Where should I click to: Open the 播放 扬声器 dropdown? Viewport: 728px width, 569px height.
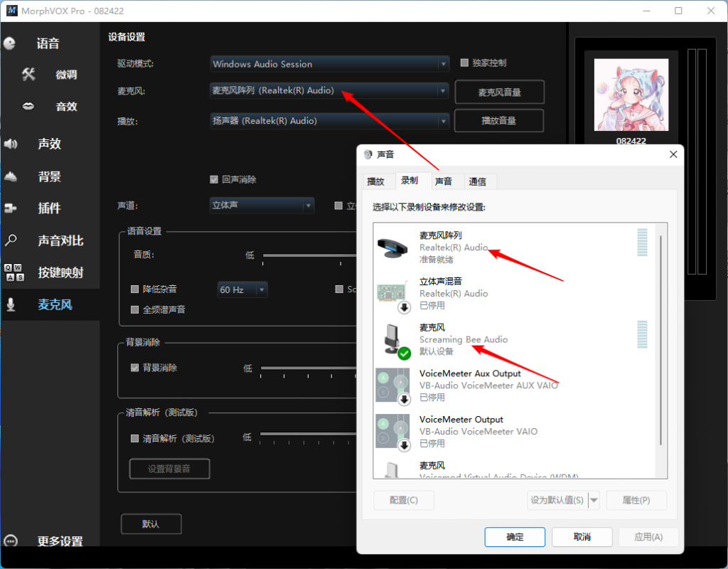(330, 121)
